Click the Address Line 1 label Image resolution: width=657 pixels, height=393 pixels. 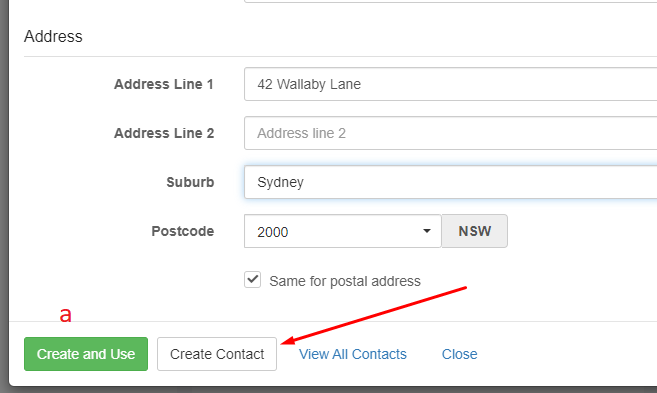click(164, 84)
